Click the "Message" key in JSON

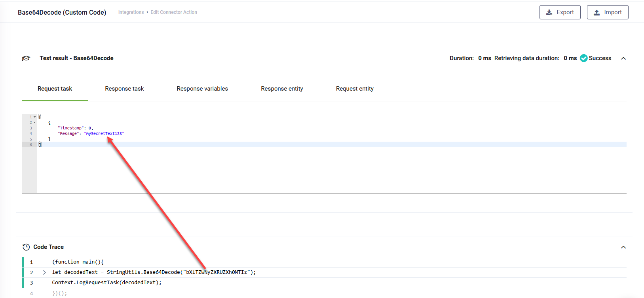point(68,134)
